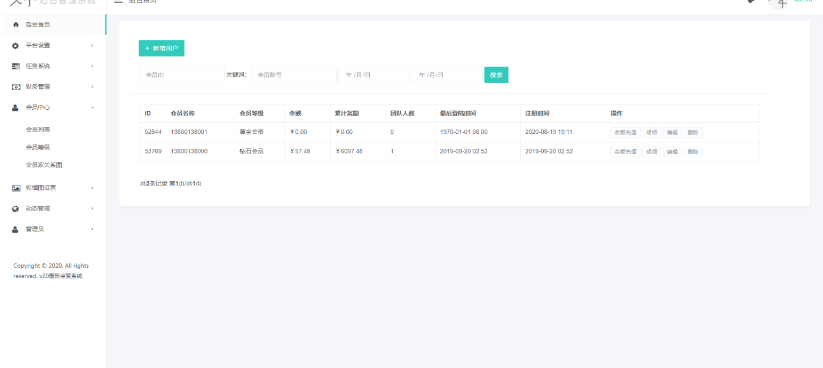
Task: Expand the 轮播图设置 menu arrow
Action: click(x=92, y=188)
